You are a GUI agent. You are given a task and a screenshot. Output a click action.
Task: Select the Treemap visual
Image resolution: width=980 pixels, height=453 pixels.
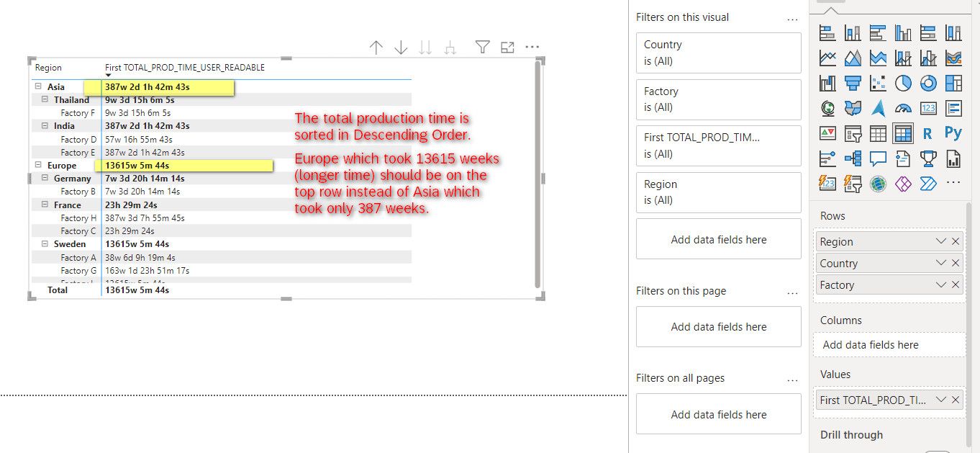tap(953, 83)
